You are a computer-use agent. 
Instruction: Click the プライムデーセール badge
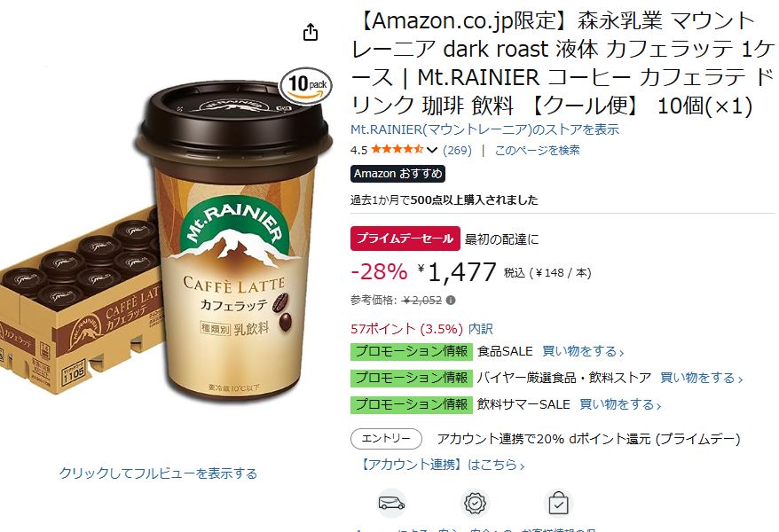405,239
